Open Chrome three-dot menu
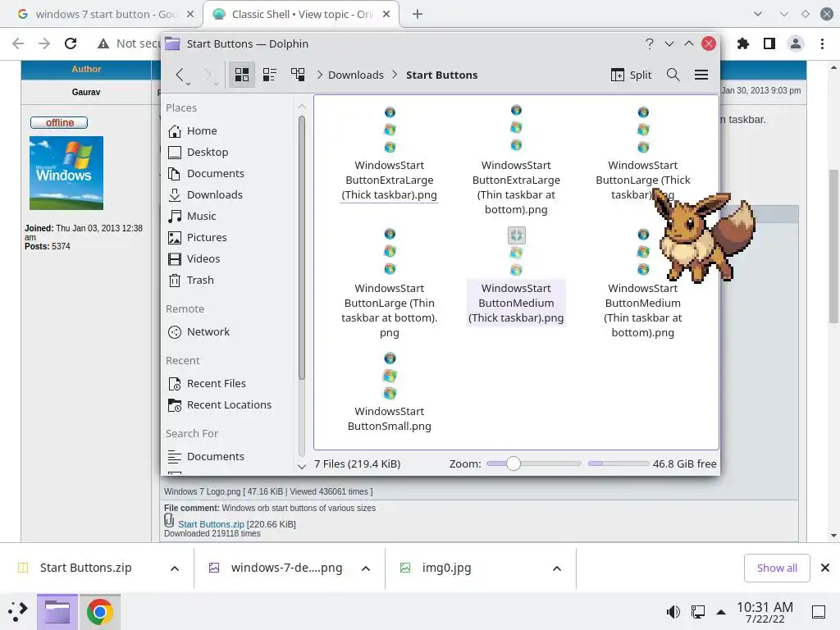 click(822, 44)
